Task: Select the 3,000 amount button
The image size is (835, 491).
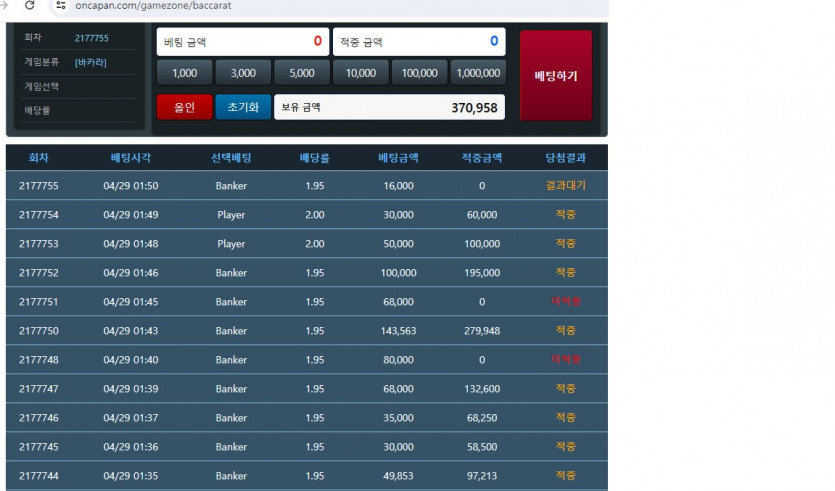Action: point(243,73)
